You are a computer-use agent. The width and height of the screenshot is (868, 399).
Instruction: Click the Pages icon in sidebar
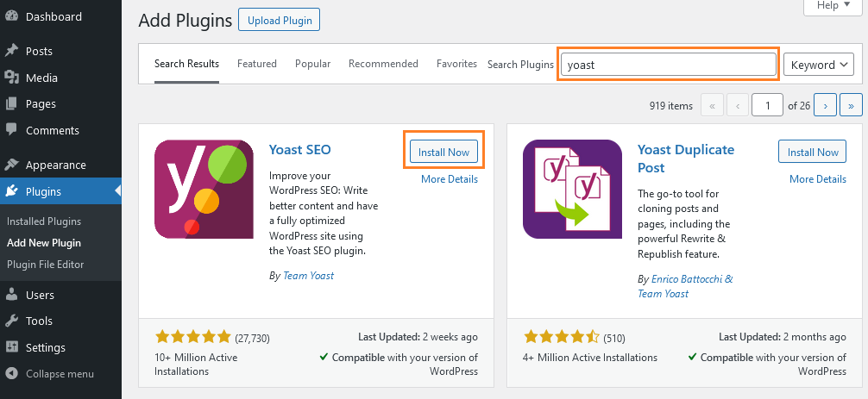(x=11, y=103)
